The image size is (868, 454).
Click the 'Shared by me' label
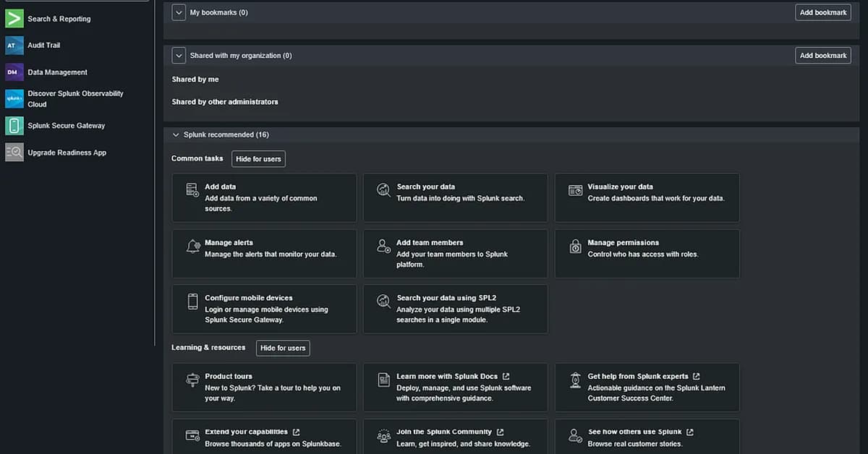195,80
